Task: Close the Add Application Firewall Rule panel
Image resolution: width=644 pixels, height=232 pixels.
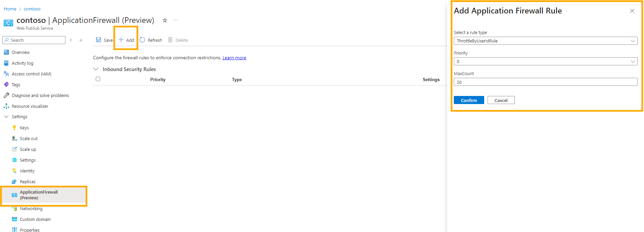Action: [x=632, y=11]
